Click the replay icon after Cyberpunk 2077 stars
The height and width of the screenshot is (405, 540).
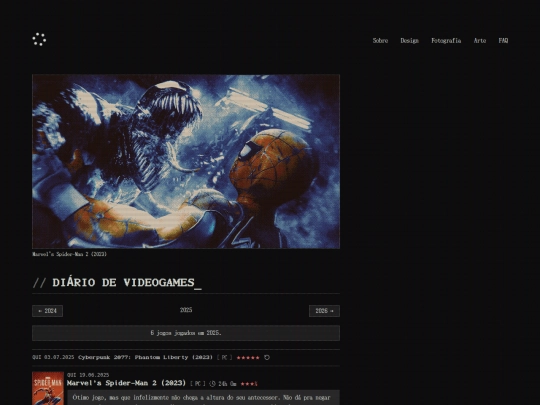coord(267,357)
